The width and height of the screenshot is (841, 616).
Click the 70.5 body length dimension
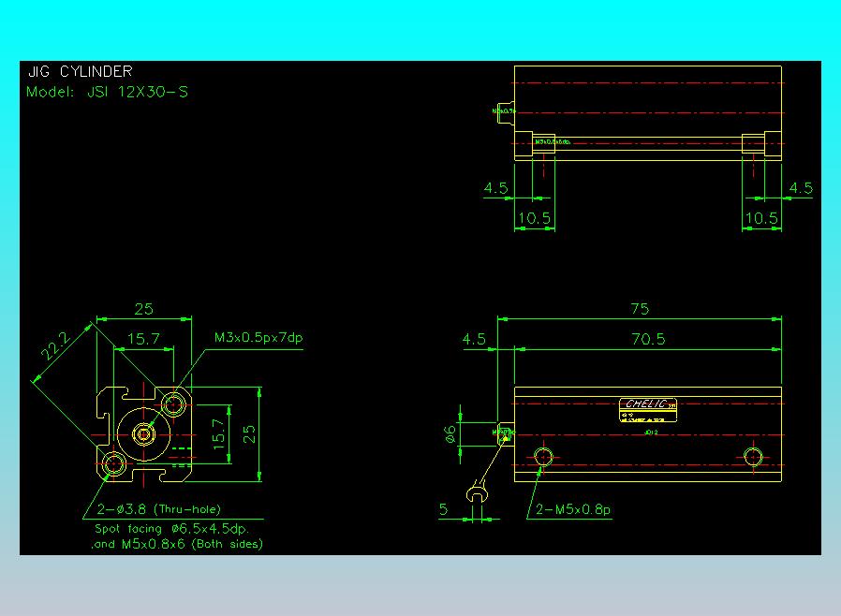point(648,339)
